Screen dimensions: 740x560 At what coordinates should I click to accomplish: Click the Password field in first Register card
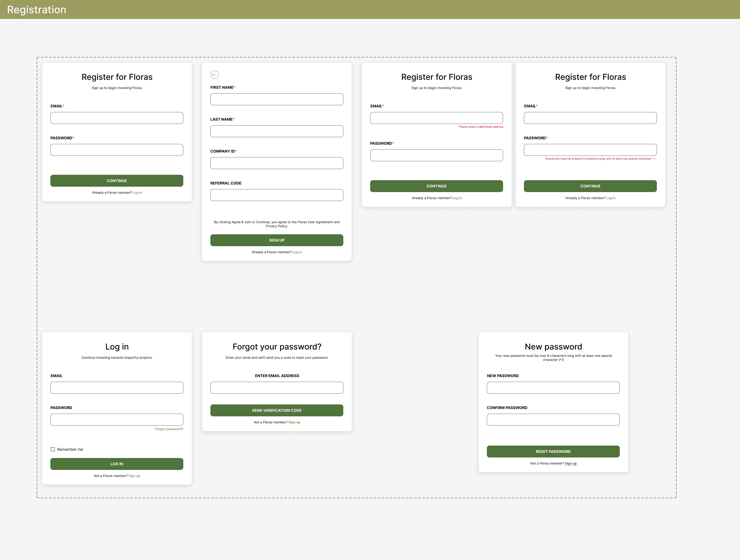117,150
